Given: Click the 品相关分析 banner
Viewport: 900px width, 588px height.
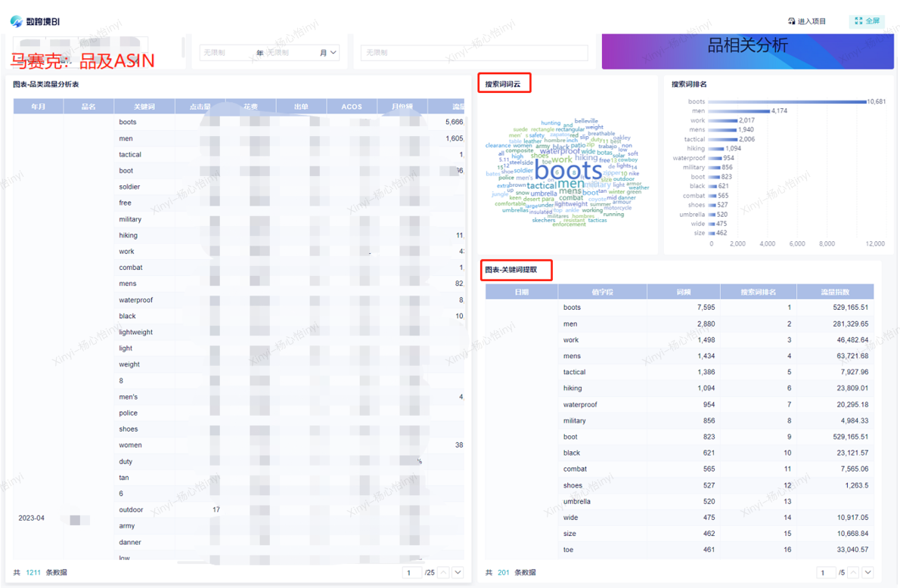Looking at the screenshot, I should 747,47.
